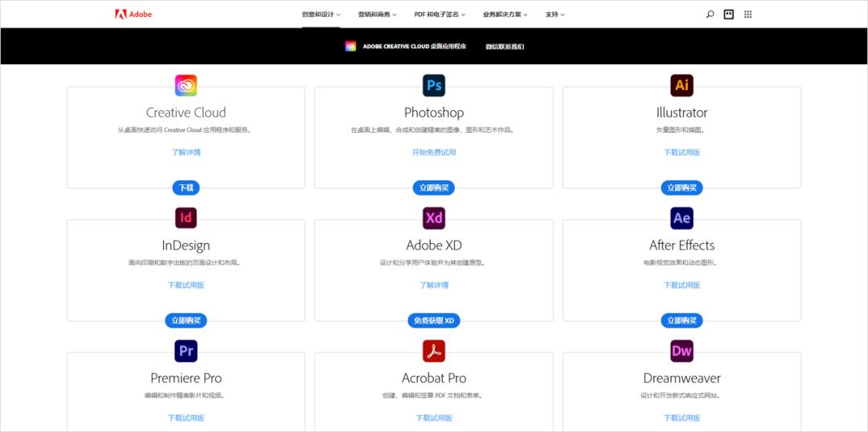
Task: Open ADOBE CREATIVE CLOUD 桌面应用程序 in black bar
Action: click(415, 47)
